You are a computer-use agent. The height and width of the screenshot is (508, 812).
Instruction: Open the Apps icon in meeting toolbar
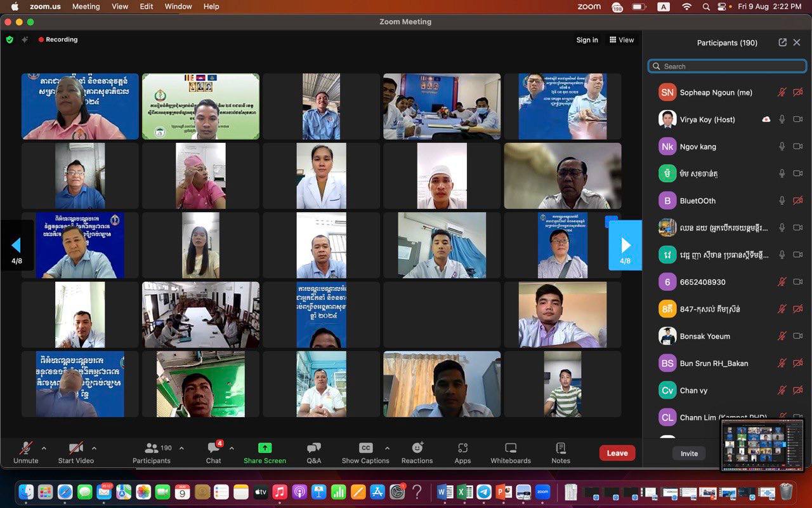tap(462, 448)
